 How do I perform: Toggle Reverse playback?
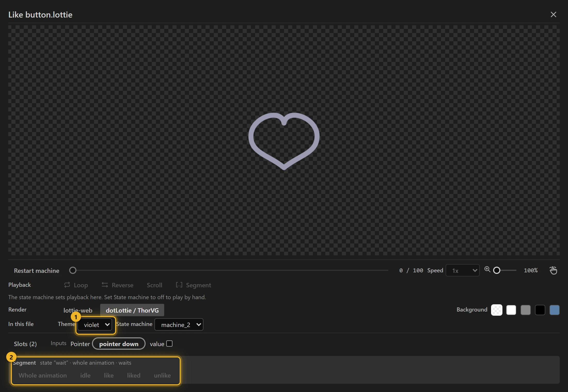[x=117, y=285]
